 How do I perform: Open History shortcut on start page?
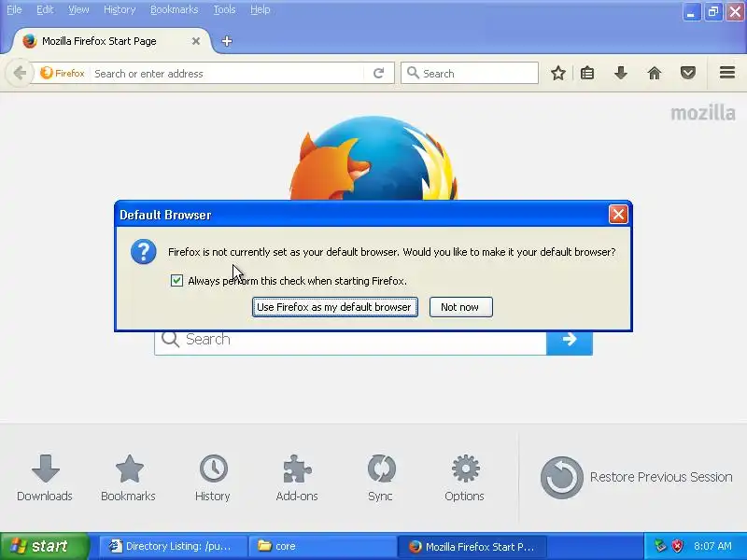tap(213, 478)
